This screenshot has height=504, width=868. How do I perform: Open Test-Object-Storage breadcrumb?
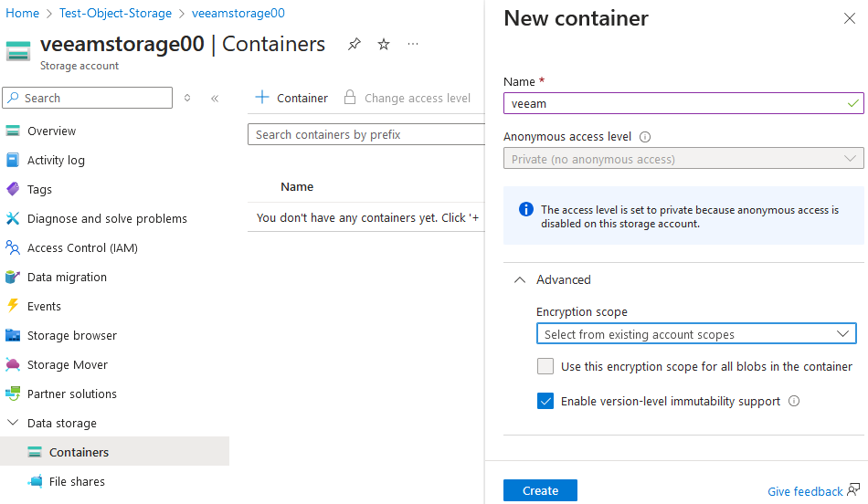coord(115,14)
